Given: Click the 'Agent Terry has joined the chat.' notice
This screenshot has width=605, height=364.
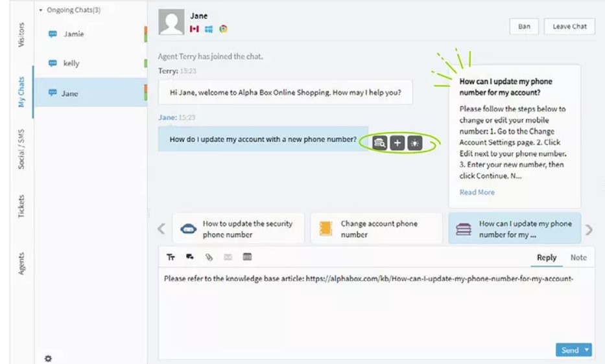Looking at the screenshot, I should (x=210, y=57).
